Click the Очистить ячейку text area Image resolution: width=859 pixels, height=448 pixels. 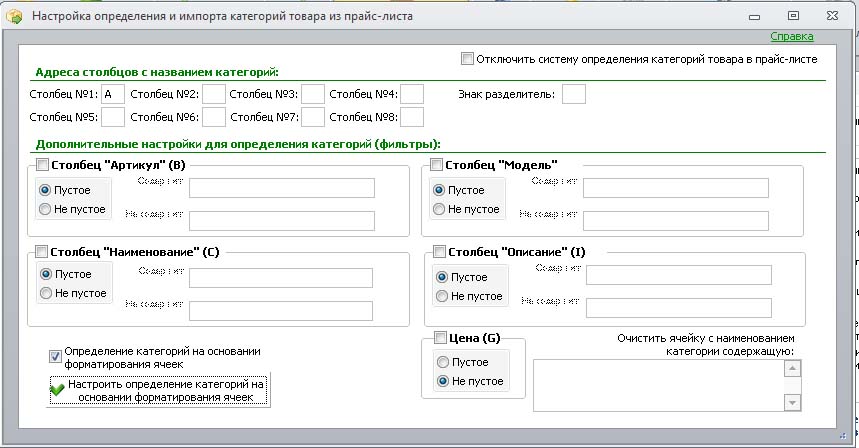click(x=658, y=385)
